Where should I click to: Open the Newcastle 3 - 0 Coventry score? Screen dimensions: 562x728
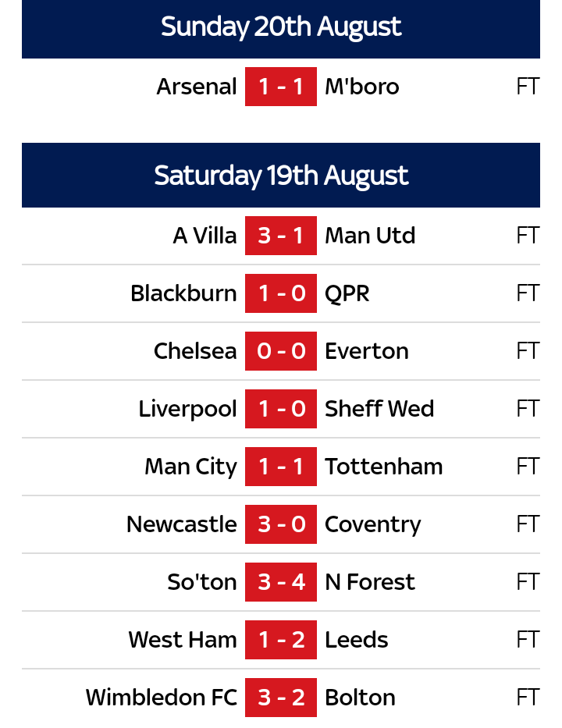pos(281,524)
